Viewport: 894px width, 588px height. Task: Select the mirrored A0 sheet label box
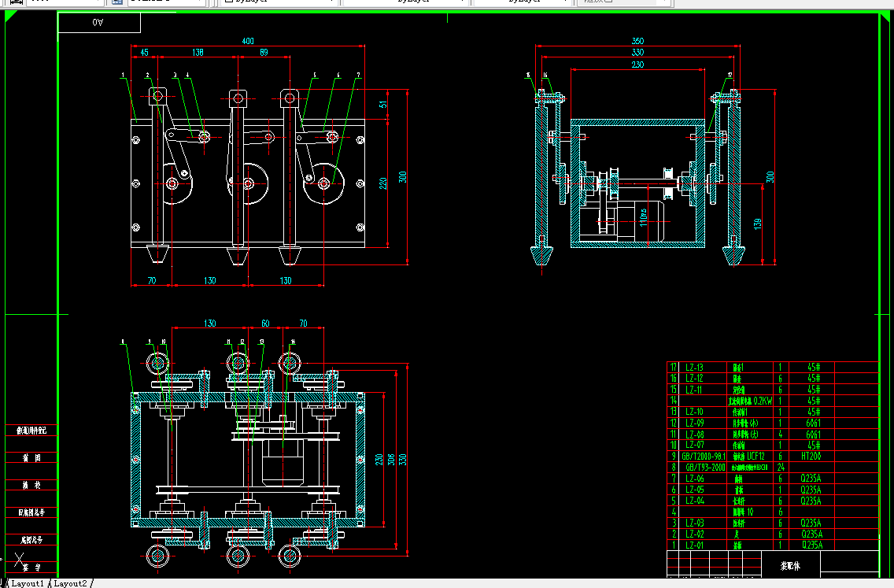[x=99, y=22]
